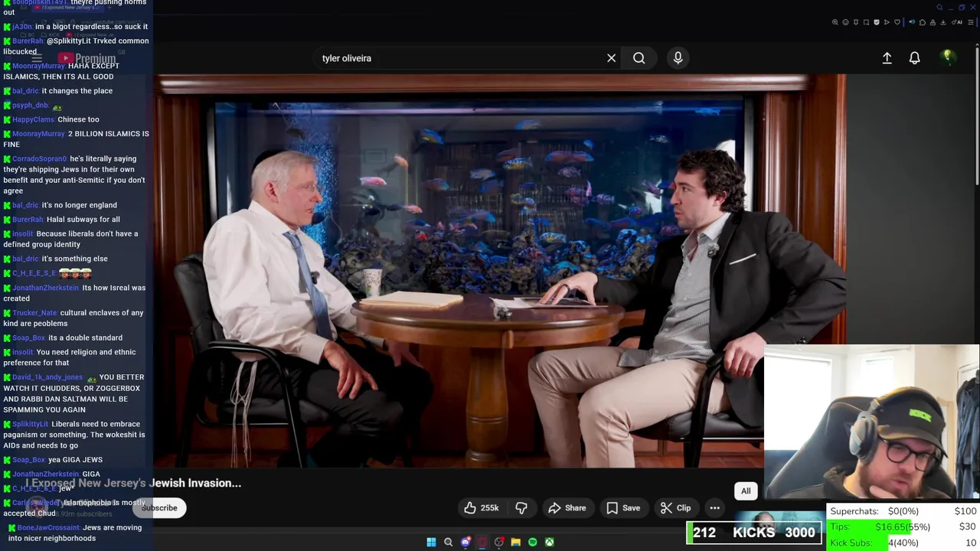Dislike the video with thumbs down
This screenshot has height=551, width=980.
[521, 508]
